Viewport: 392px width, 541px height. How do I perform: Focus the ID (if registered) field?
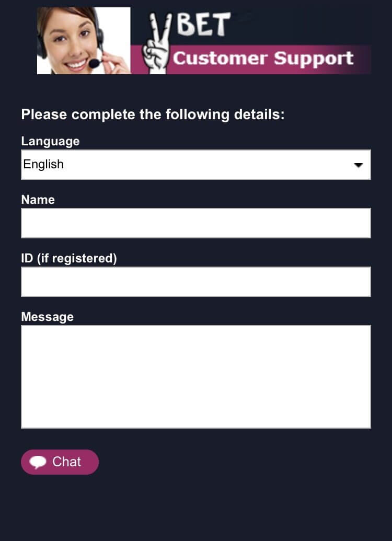[196, 282]
